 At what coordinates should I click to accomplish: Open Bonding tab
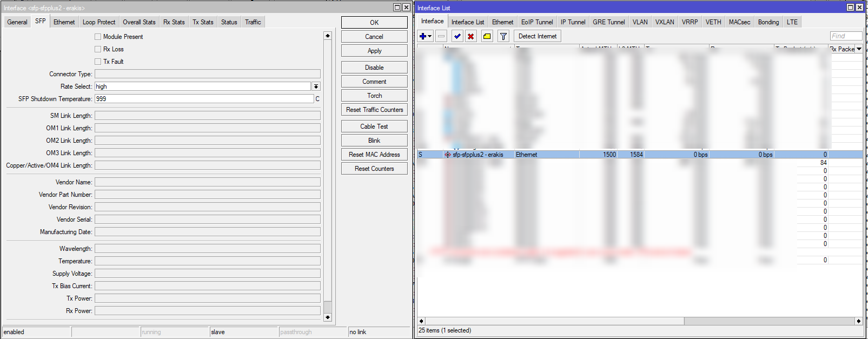[768, 22]
